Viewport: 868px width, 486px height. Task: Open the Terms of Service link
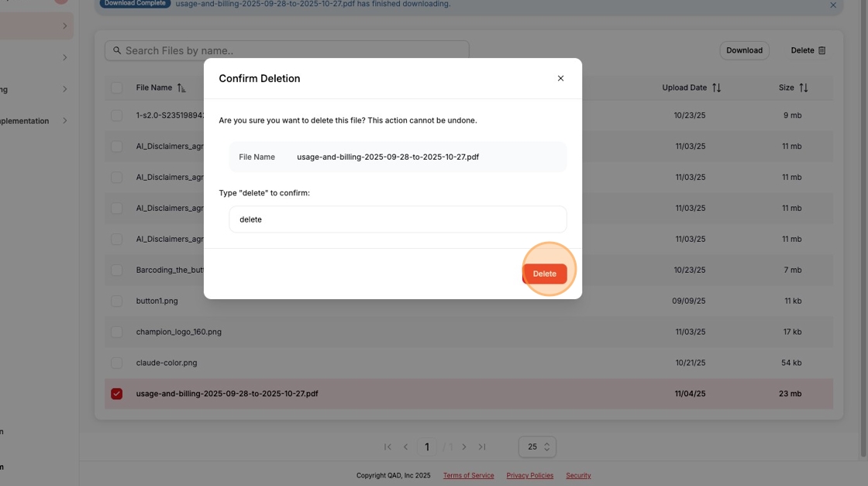point(468,475)
